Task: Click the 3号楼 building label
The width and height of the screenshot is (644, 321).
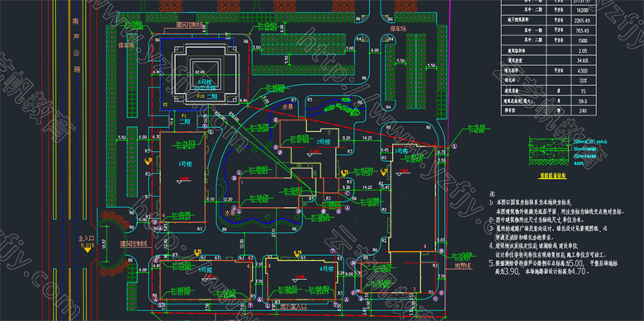Action: (x=400, y=151)
